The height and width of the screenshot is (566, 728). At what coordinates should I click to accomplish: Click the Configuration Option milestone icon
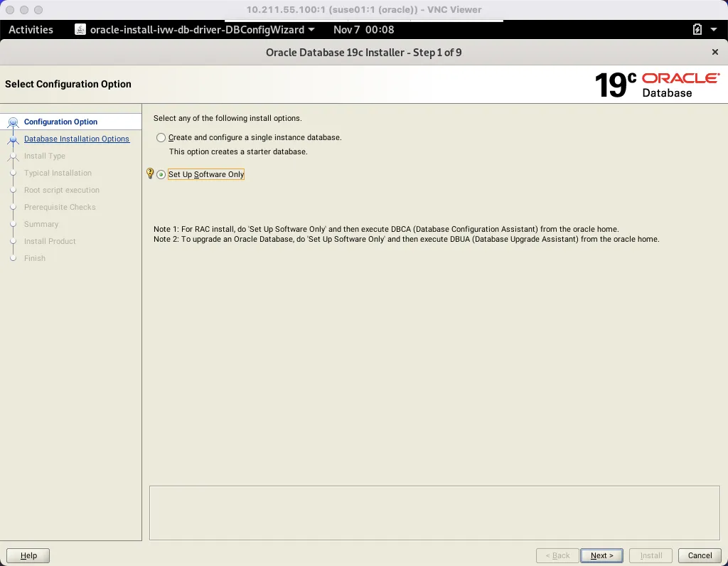coord(14,122)
